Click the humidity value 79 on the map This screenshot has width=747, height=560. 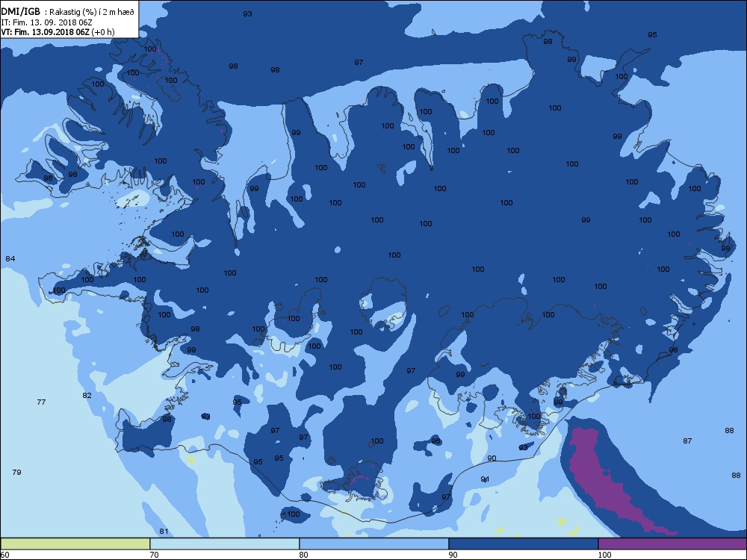coord(16,472)
